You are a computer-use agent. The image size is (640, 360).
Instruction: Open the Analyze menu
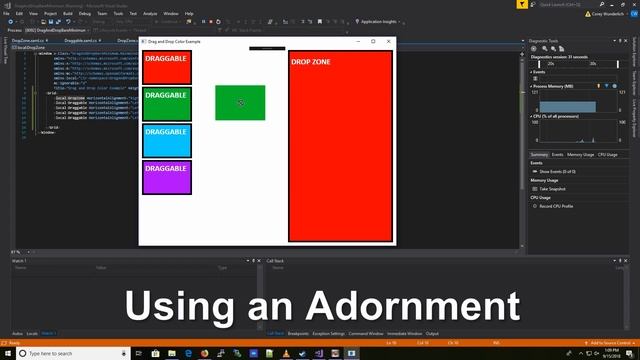150,13
